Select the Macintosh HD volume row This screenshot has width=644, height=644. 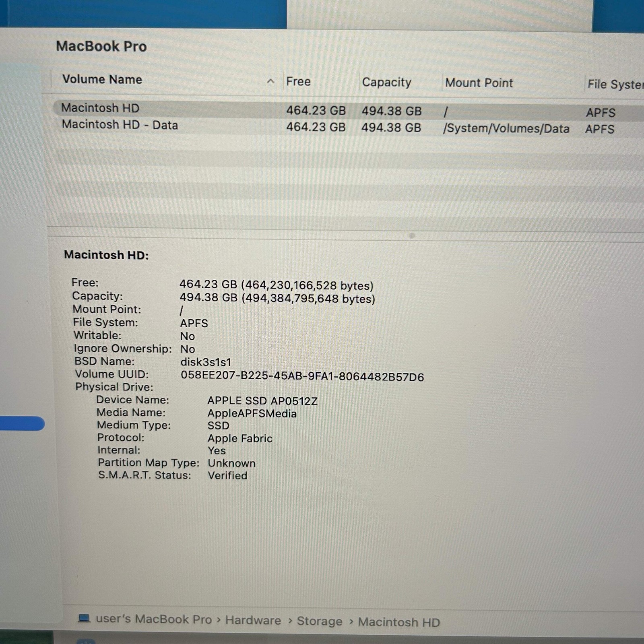point(348,109)
